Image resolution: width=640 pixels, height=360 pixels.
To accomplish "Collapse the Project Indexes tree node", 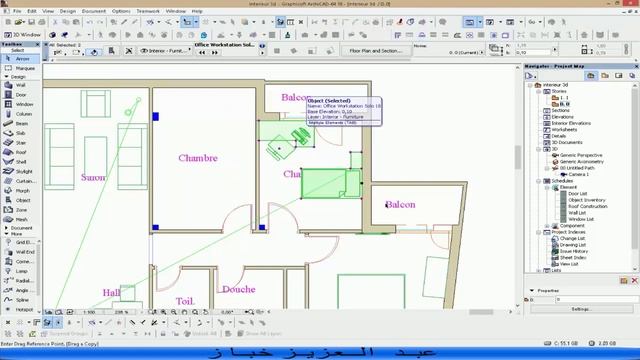I will [539, 232].
